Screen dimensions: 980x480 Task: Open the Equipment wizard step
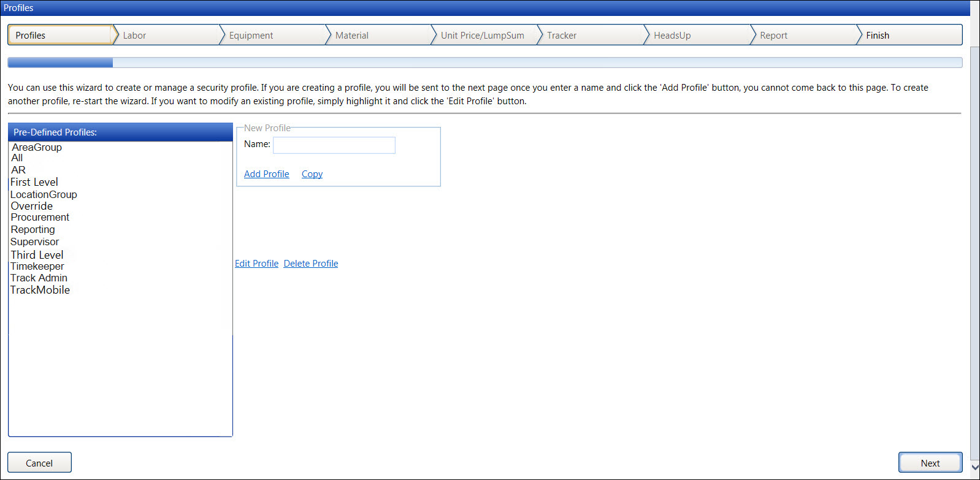251,36
